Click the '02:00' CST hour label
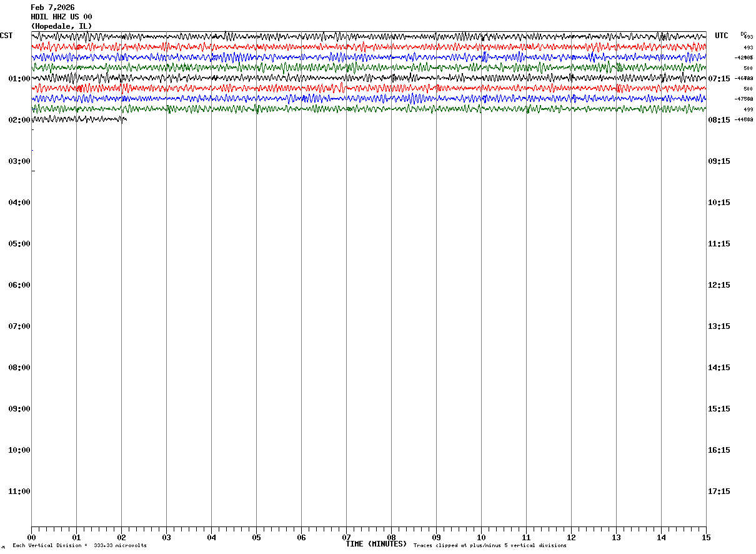Screen dimensions: 756x554 [19, 120]
